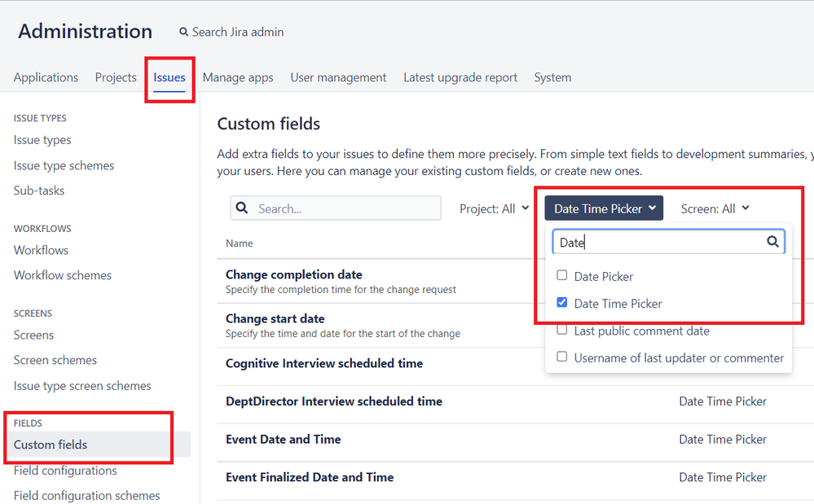Click the Search Jira admin magnifier icon
This screenshot has height=504, width=814.
(x=183, y=32)
